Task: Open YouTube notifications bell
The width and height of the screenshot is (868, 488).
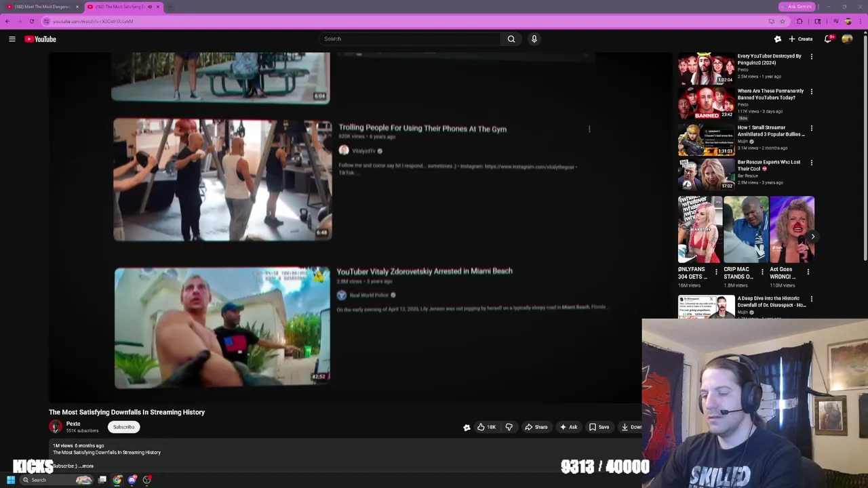Action: [x=828, y=39]
